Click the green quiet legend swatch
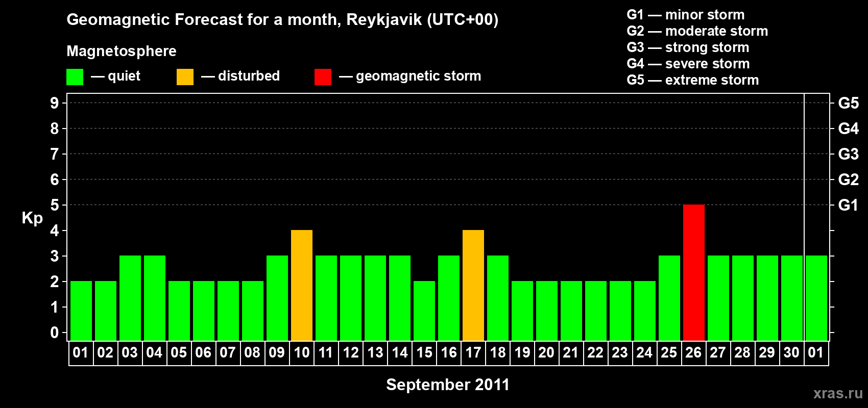868x408 pixels. 75,77
